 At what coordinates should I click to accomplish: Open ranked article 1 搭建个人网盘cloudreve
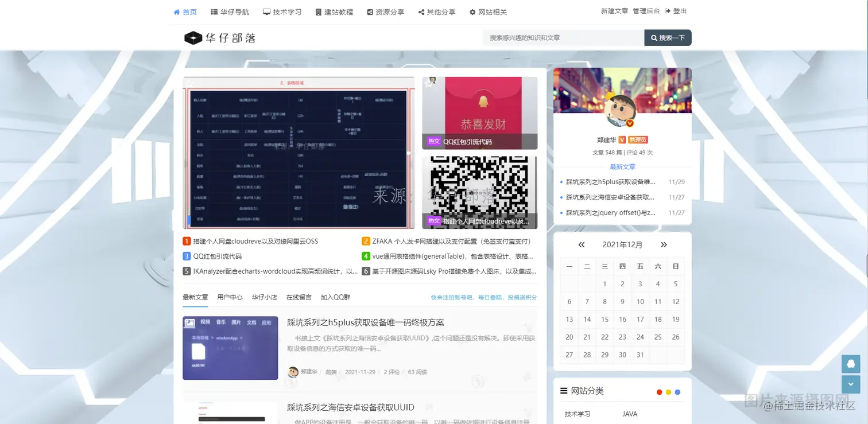point(255,241)
